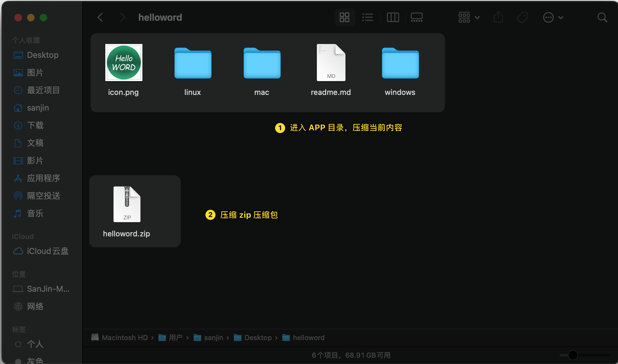618x364 pixels.
Task: Go back with the left chevron
Action: pos(100,17)
